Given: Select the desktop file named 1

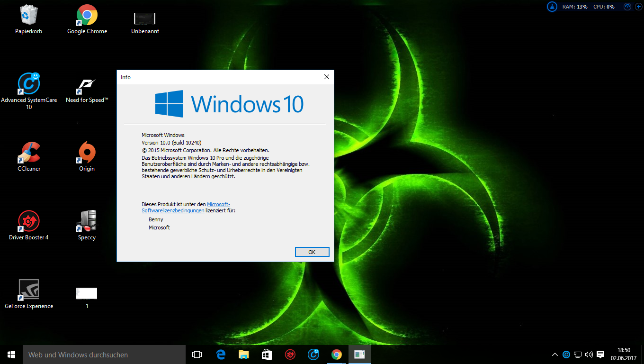Looking at the screenshot, I should (x=87, y=298).
